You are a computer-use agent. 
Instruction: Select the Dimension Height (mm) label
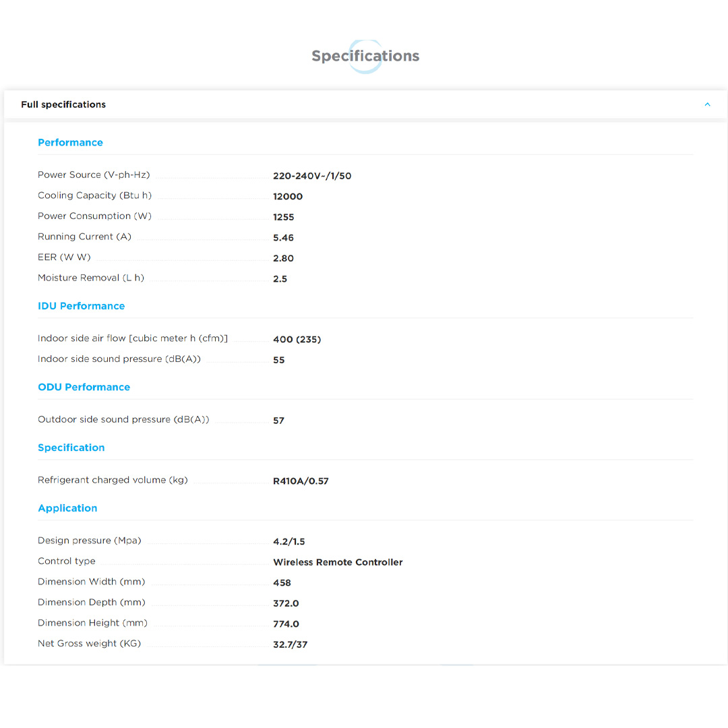click(x=92, y=623)
